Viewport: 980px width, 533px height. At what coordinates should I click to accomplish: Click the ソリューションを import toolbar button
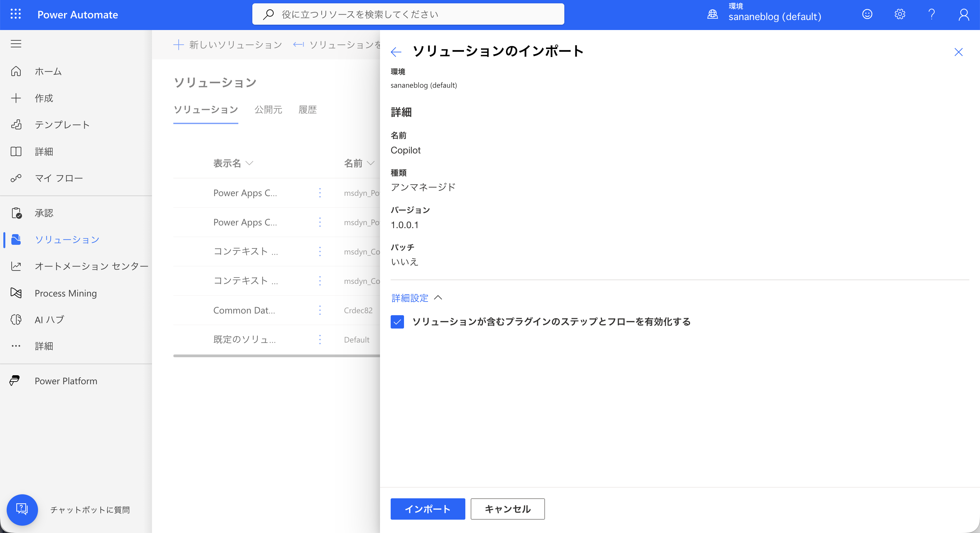337,45
